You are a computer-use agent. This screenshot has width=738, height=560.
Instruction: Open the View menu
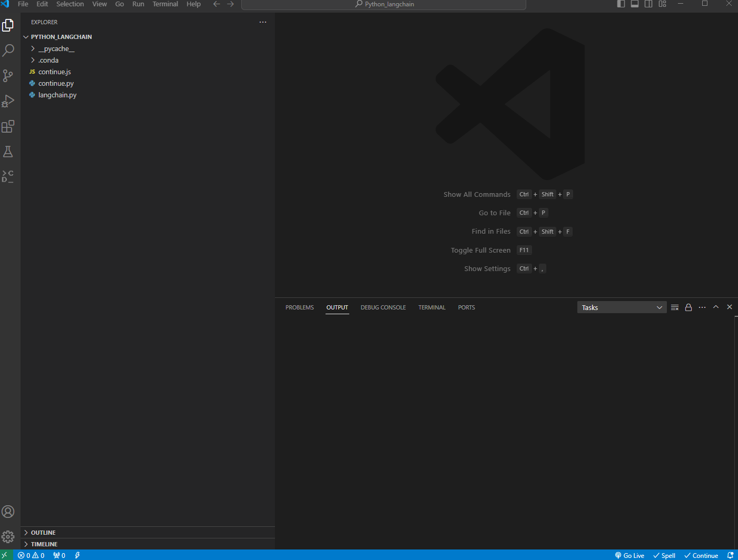pos(100,4)
